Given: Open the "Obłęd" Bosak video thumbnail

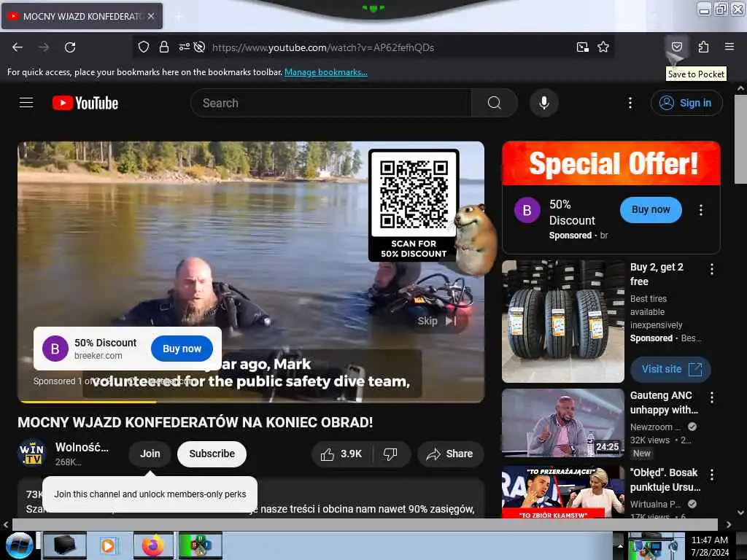Looking at the screenshot, I should (562, 491).
